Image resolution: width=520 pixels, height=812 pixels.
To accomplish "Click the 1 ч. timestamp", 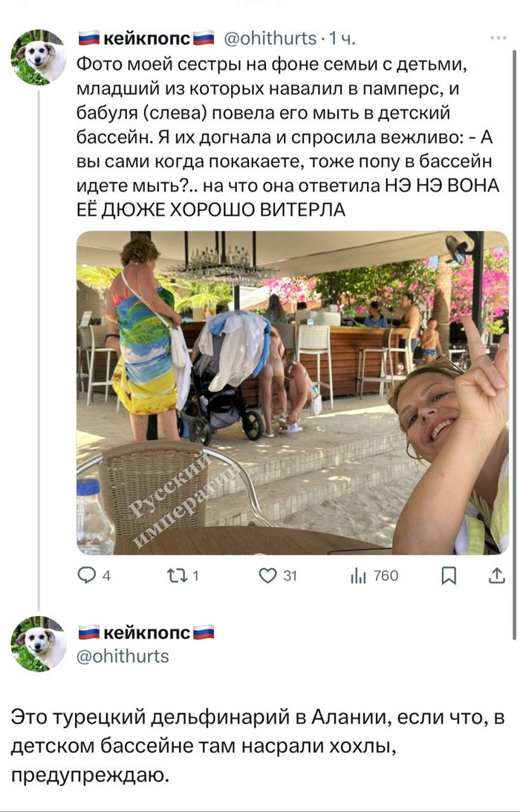I will pyautogui.click(x=342, y=39).
